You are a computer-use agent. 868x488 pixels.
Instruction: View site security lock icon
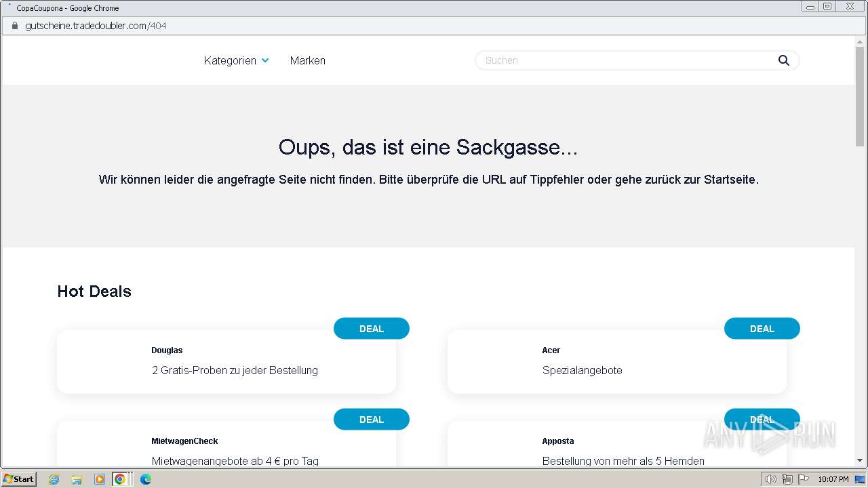(14, 26)
